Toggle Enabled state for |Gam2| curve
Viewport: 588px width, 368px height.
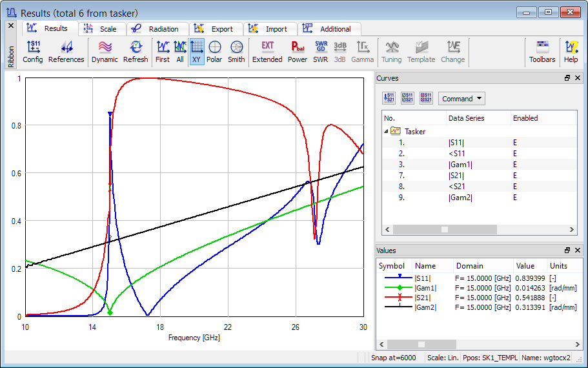coord(515,198)
